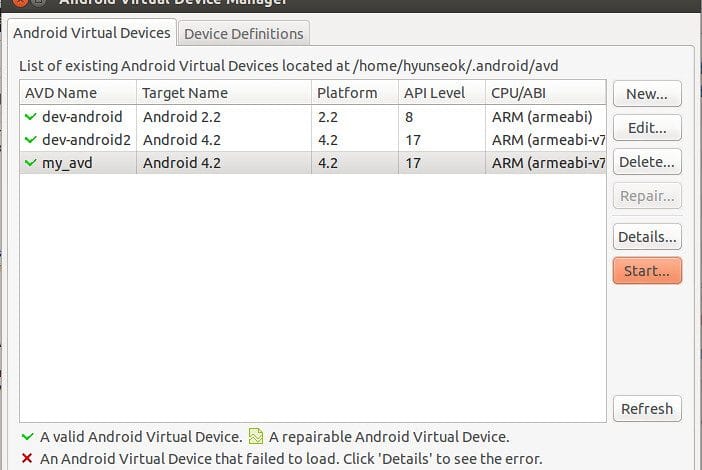Select the Android Virtual Devices tab
The image size is (702, 470).
click(x=92, y=33)
